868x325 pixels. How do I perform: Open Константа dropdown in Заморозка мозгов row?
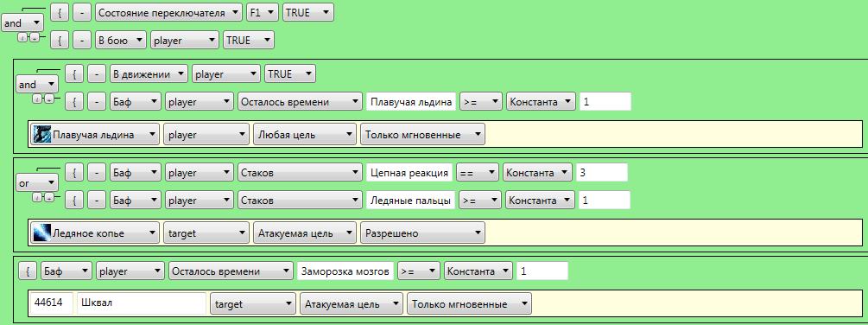(478, 271)
